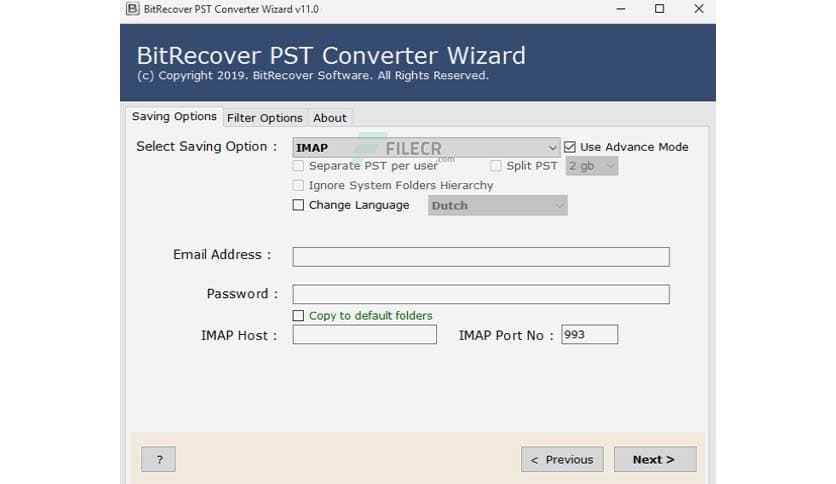Open the 2 gb split size dropdown
The image size is (836, 484).
[x=592, y=166]
